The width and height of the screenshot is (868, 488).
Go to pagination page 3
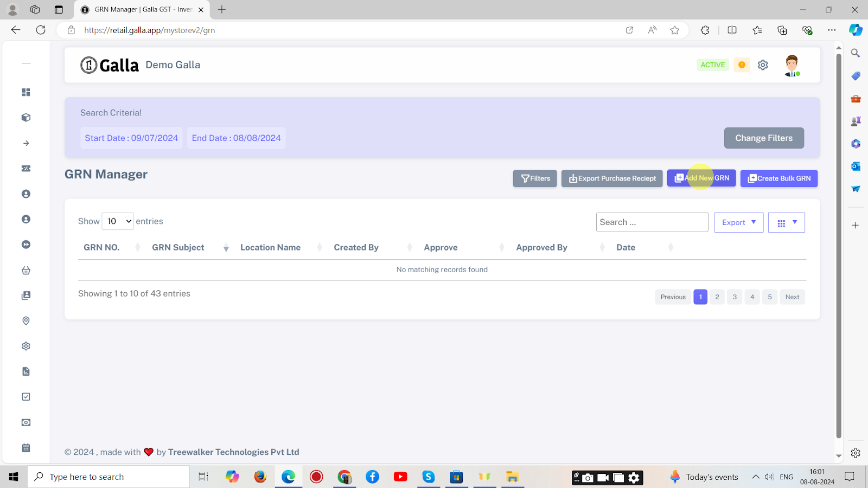coord(735,297)
